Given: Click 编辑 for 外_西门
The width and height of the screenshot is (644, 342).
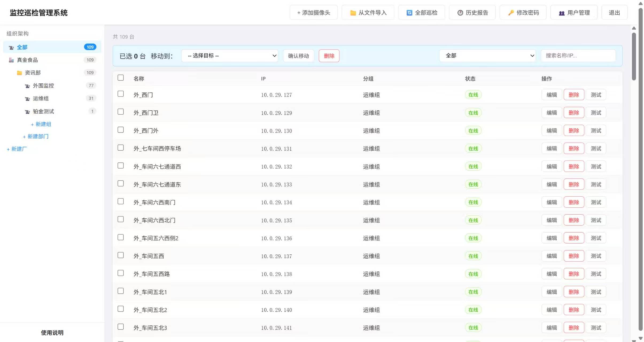Looking at the screenshot, I should point(552,95).
